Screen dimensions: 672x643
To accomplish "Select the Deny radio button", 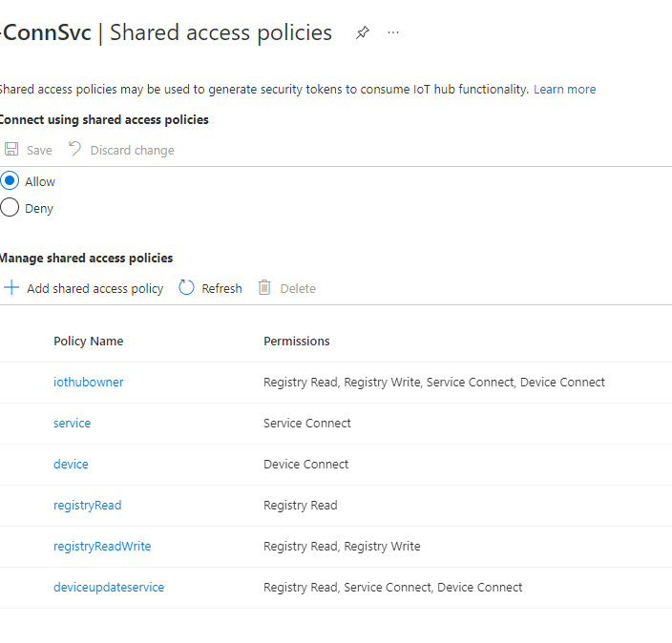I will click(x=10, y=208).
